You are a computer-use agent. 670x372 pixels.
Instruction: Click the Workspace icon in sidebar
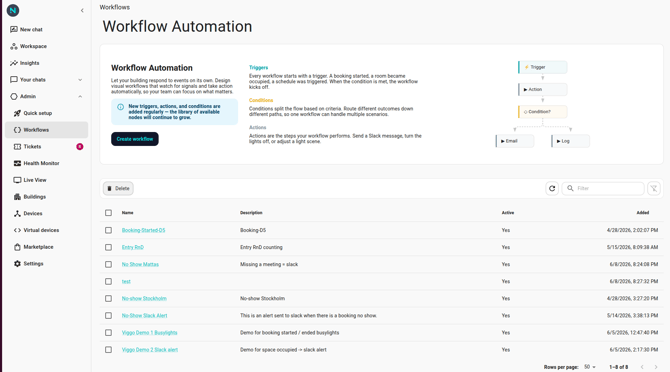14,46
